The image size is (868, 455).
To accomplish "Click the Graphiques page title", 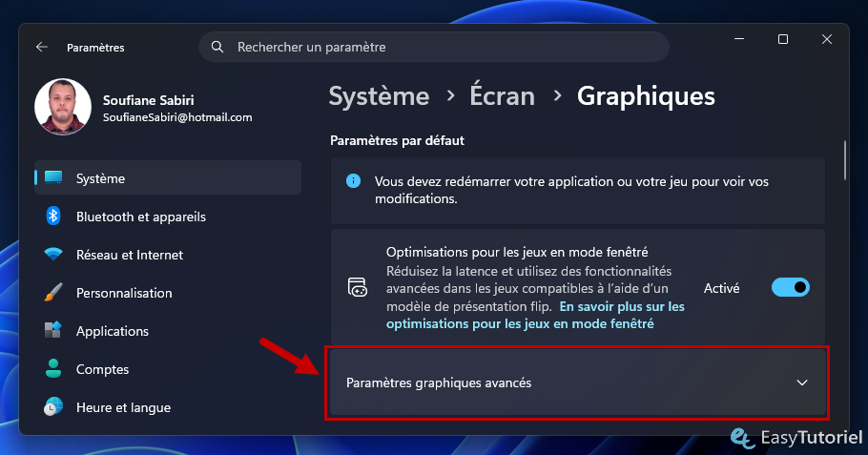I will point(646,96).
